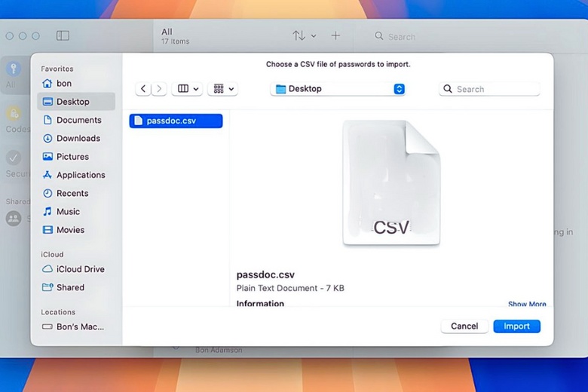Viewport: 588px width, 392px height.
Task: Open Movies in the sidebar
Action: (76, 230)
